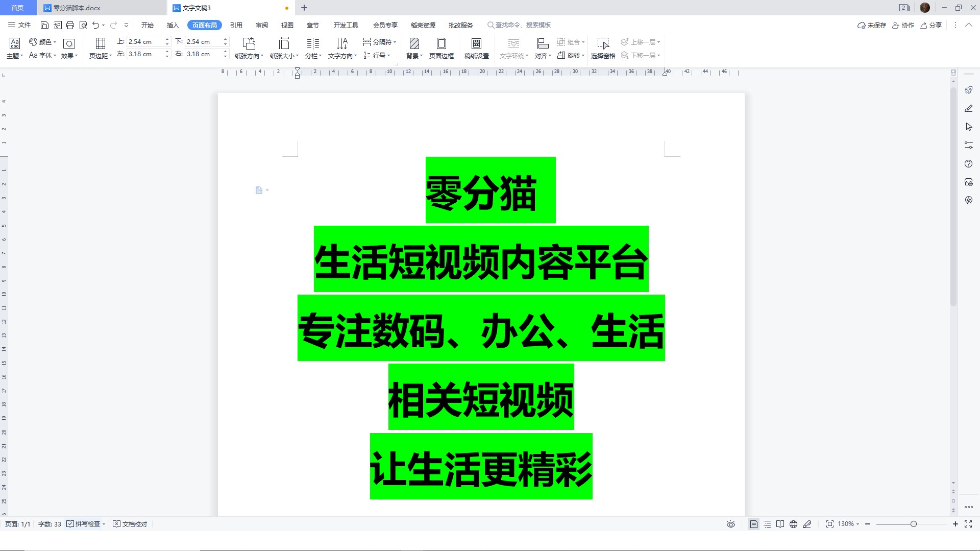Open the 分栏 columns tool
980x551 pixels.
[313, 49]
